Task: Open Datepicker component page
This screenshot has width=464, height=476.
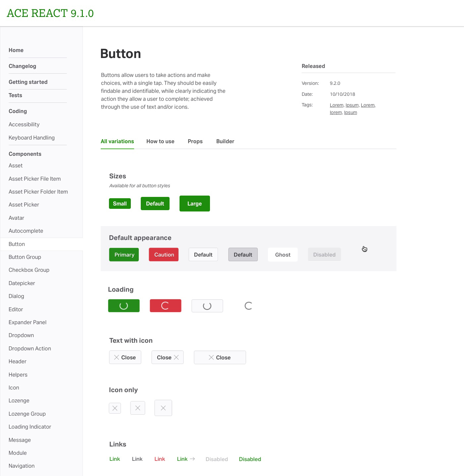Action: coord(22,283)
